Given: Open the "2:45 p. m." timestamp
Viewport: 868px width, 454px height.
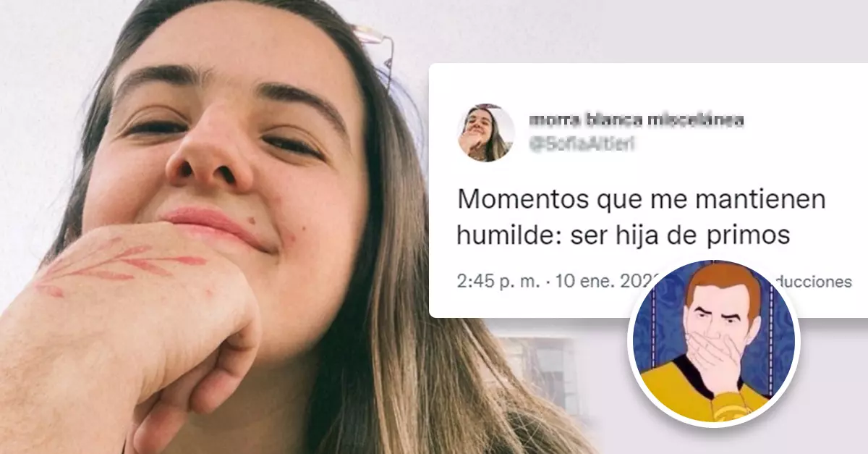Looking at the screenshot, I should coord(499,282).
